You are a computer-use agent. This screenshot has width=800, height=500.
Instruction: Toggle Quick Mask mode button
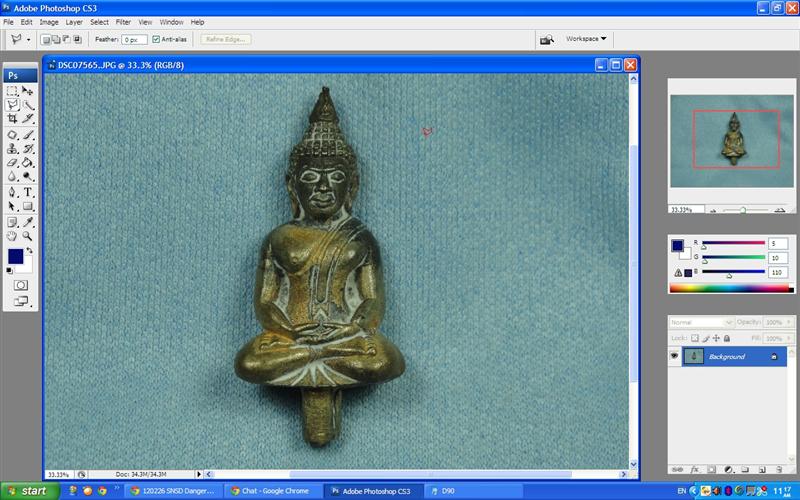point(20,284)
